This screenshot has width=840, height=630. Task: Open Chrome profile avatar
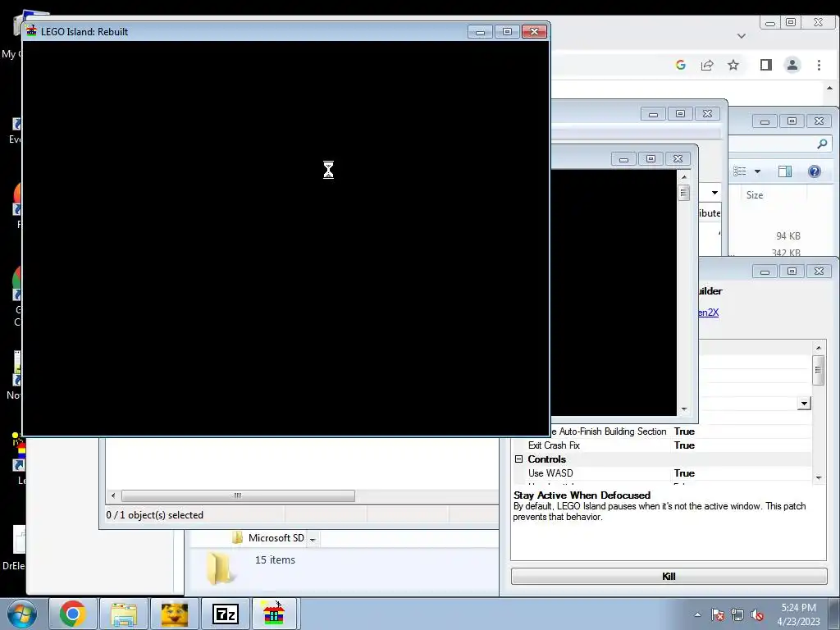coord(792,65)
